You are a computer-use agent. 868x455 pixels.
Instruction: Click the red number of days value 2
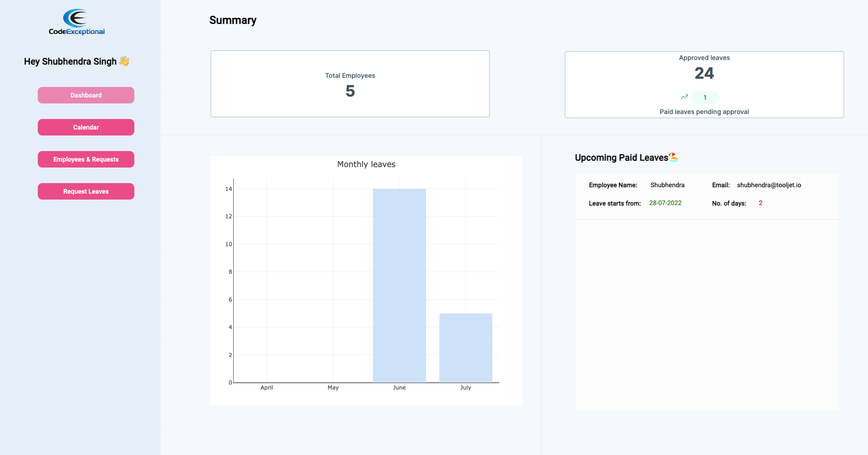point(760,203)
